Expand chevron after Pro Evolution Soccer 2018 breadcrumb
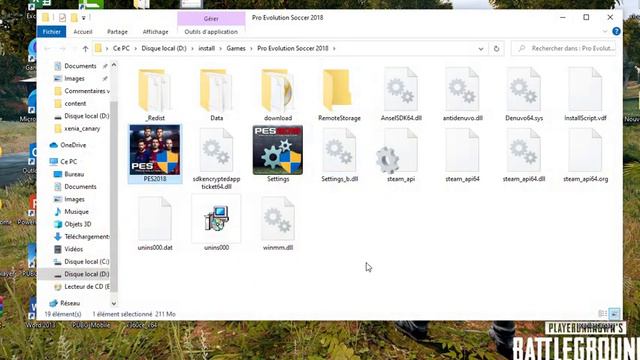Image resolution: width=640 pixels, height=360 pixels. (334, 49)
